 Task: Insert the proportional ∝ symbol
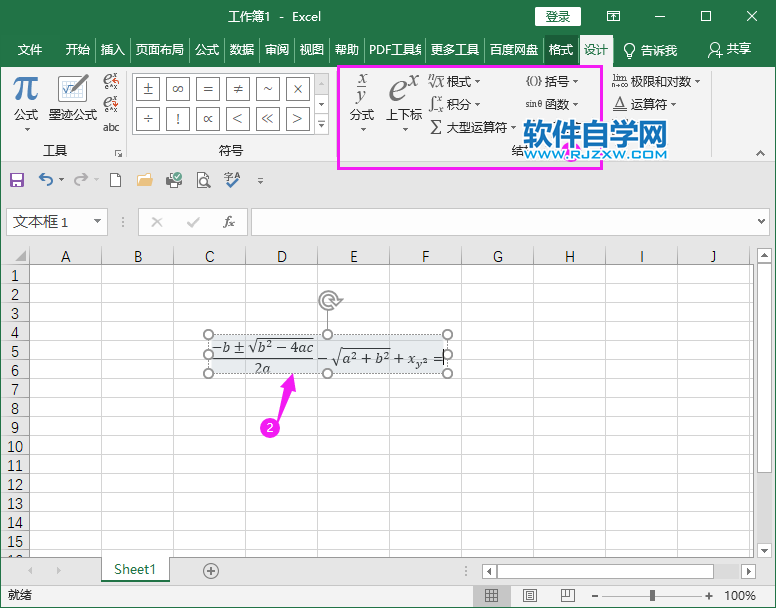(x=208, y=119)
